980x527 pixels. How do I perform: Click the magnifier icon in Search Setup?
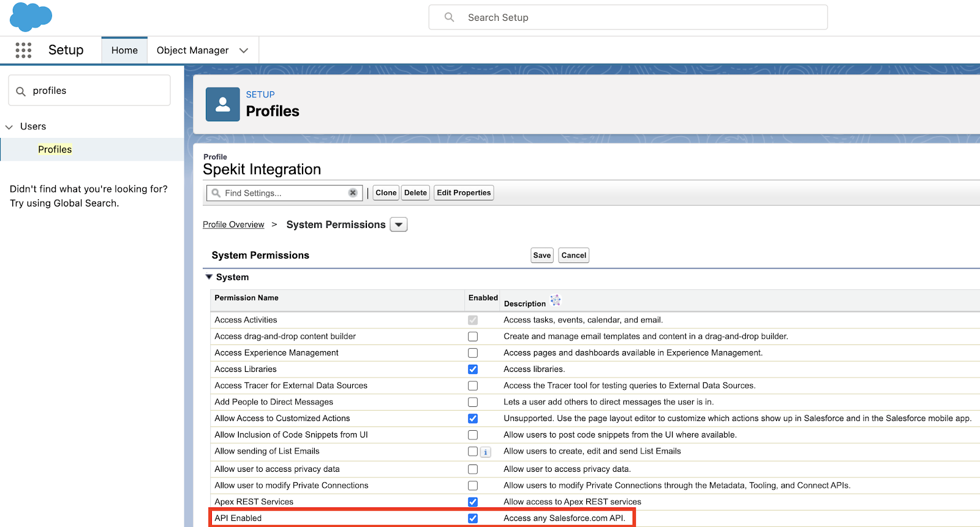[x=449, y=17]
